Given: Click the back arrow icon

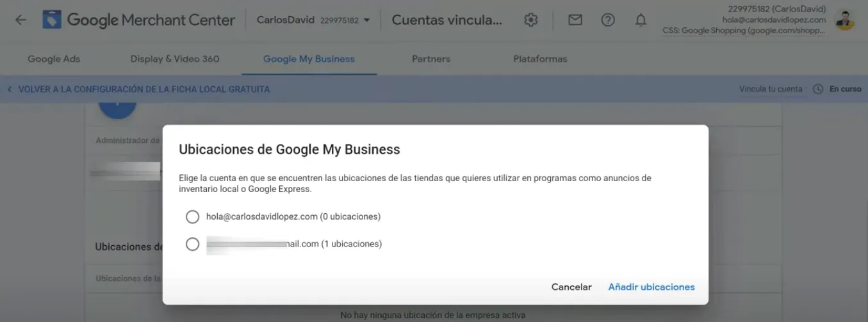Looking at the screenshot, I should (x=20, y=20).
